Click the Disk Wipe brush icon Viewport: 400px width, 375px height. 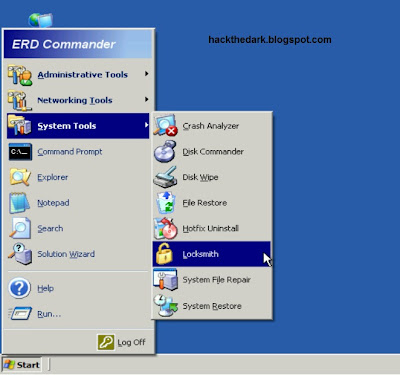point(165,177)
